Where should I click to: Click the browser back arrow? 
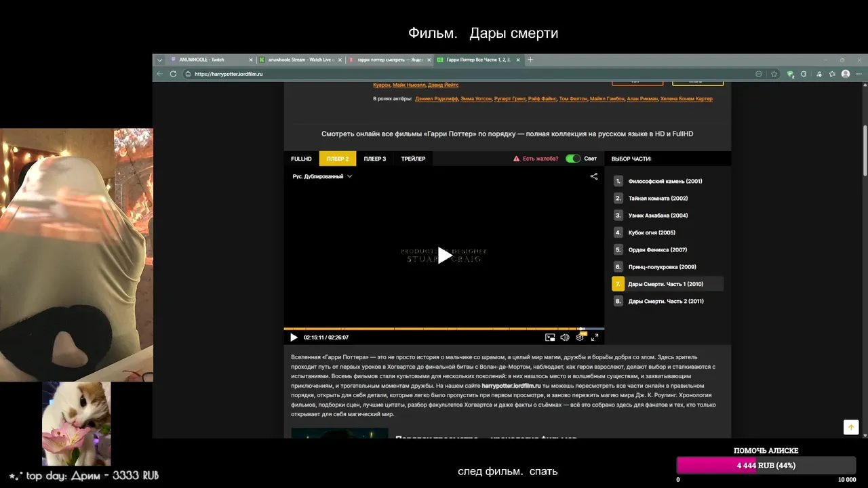(x=160, y=74)
